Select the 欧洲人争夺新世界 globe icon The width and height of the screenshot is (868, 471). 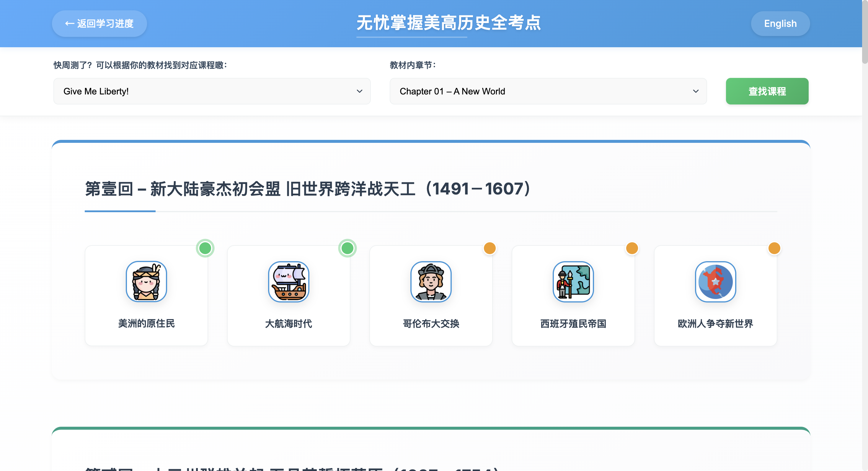click(x=715, y=282)
